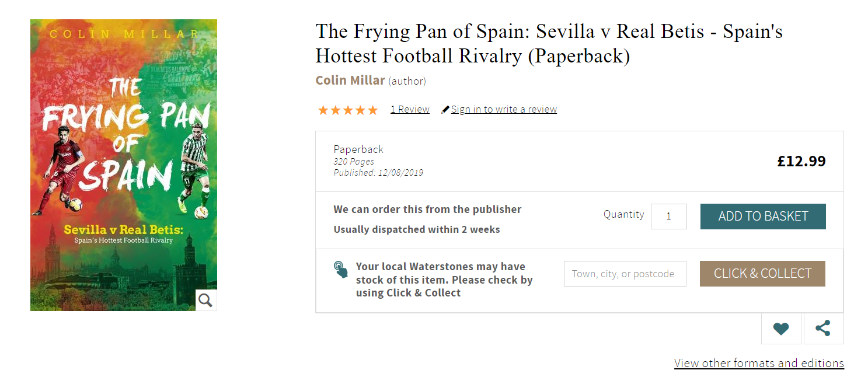Screen dimensions: 868x384
Task: Click the book title heading text
Action: [x=548, y=43]
